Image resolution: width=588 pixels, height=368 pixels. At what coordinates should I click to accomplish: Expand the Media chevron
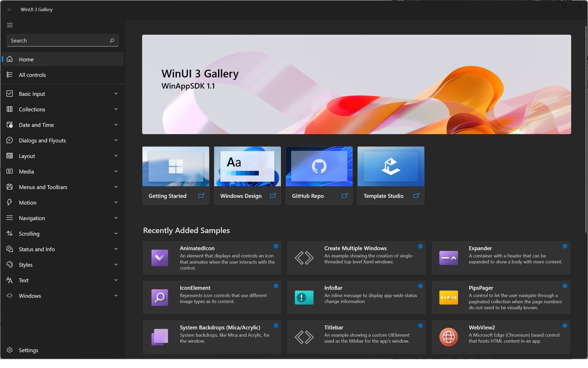click(116, 172)
